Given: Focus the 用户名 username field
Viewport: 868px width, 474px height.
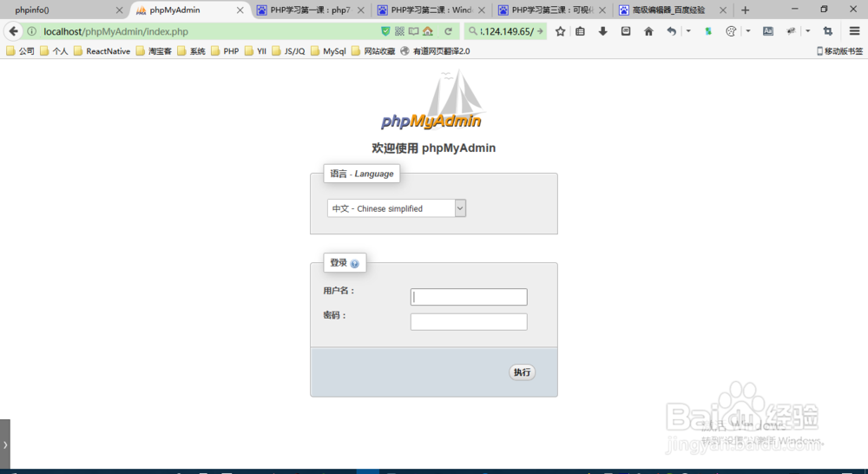Looking at the screenshot, I should point(469,297).
